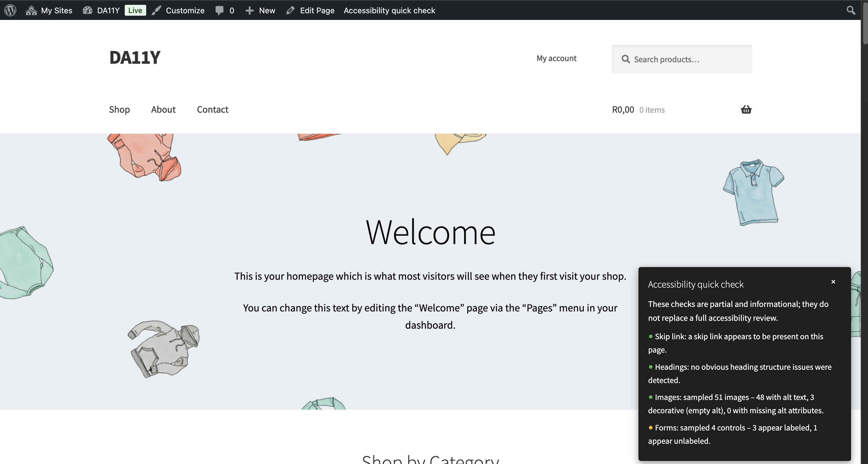Click the blue polo shirt illustration
This screenshot has height=464, width=868.
[x=754, y=192]
